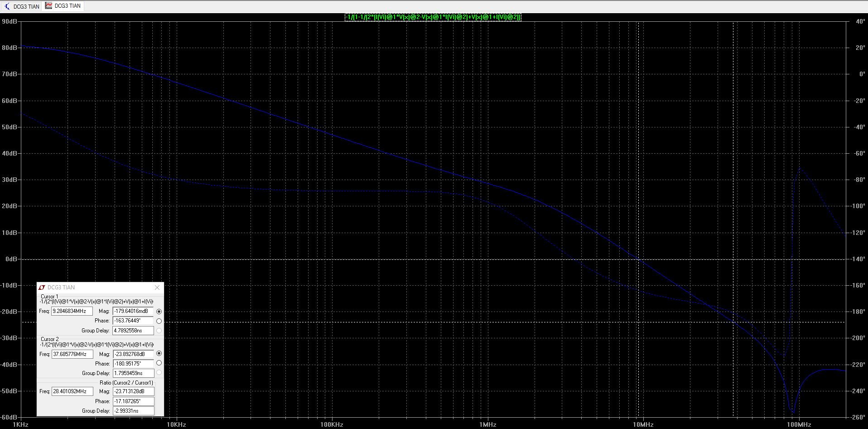Click the 1MHz frequency axis label
Viewport: 868px width, 429px height.
click(x=488, y=425)
